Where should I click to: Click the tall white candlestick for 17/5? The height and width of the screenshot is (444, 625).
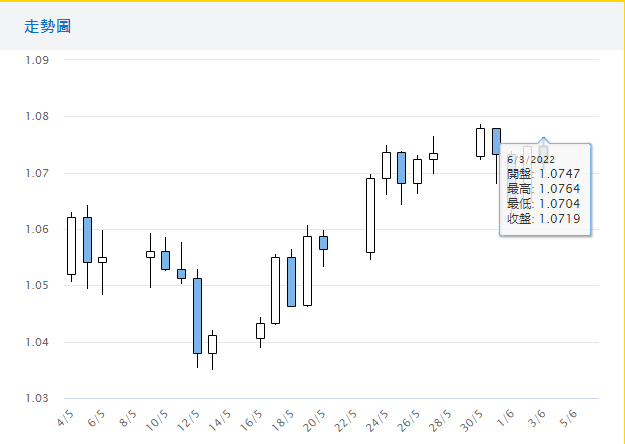pyautogui.click(x=275, y=290)
